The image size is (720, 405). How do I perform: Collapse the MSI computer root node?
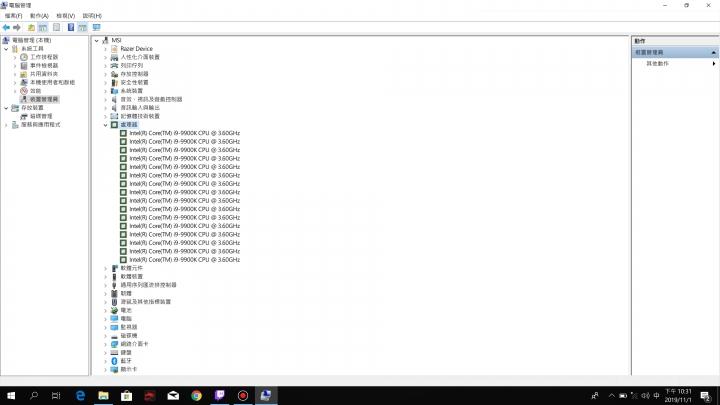click(96, 40)
